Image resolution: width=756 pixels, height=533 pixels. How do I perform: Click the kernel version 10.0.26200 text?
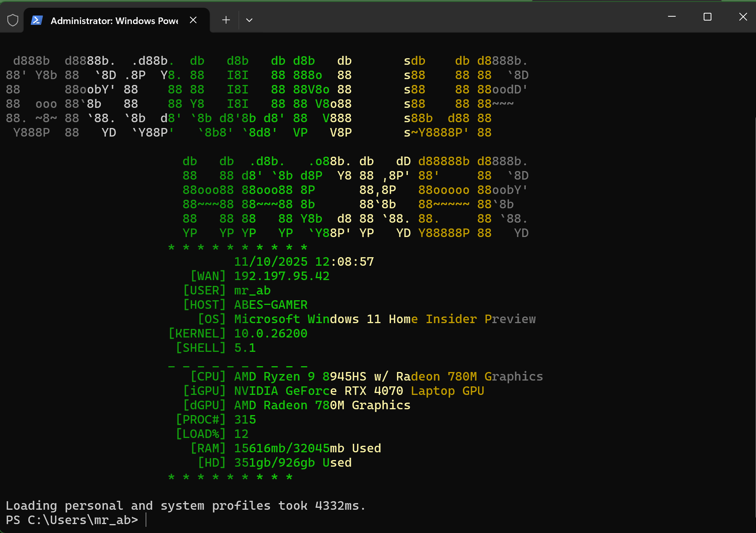[x=271, y=334]
